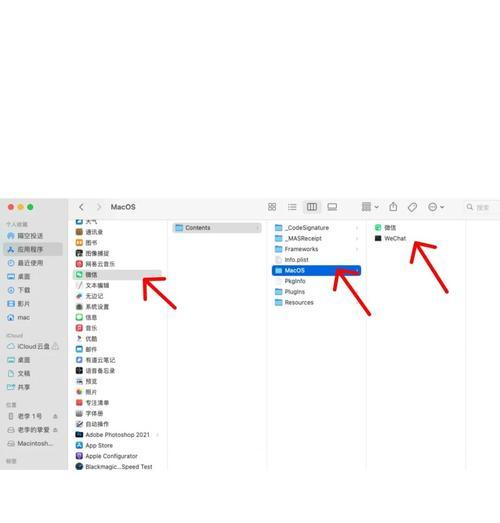The width and height of the screenshot is (500, 523).
Task: Switch Finder to icon view
Action: pos(272,207)
